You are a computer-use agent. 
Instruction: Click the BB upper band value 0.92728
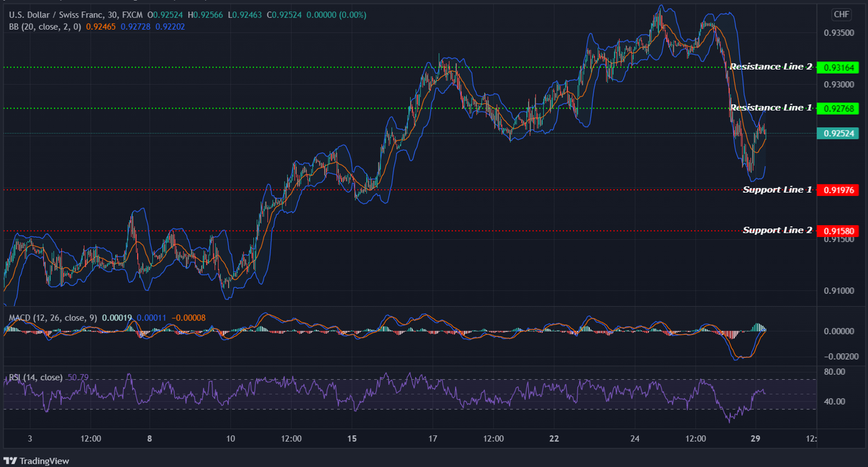pyautogui.click(x=135, y=26)
